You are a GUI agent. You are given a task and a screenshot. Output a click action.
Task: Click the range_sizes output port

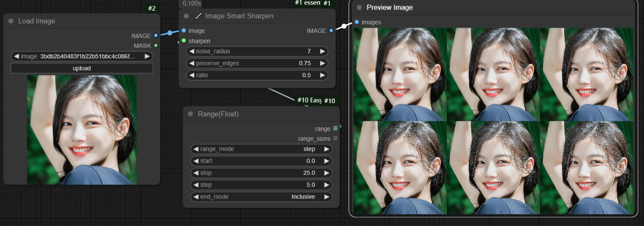point(335,139)
